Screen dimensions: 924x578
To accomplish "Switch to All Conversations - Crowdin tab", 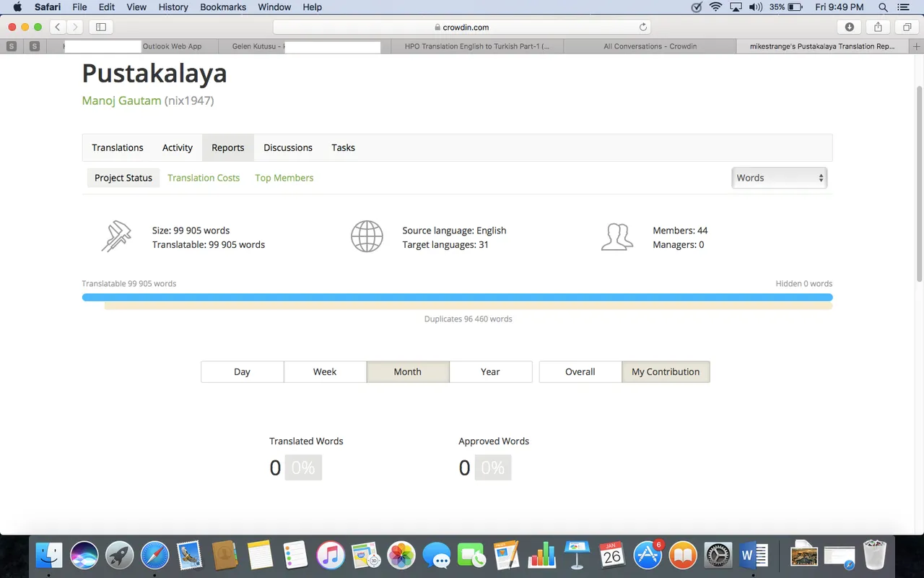I will [650, 46].
